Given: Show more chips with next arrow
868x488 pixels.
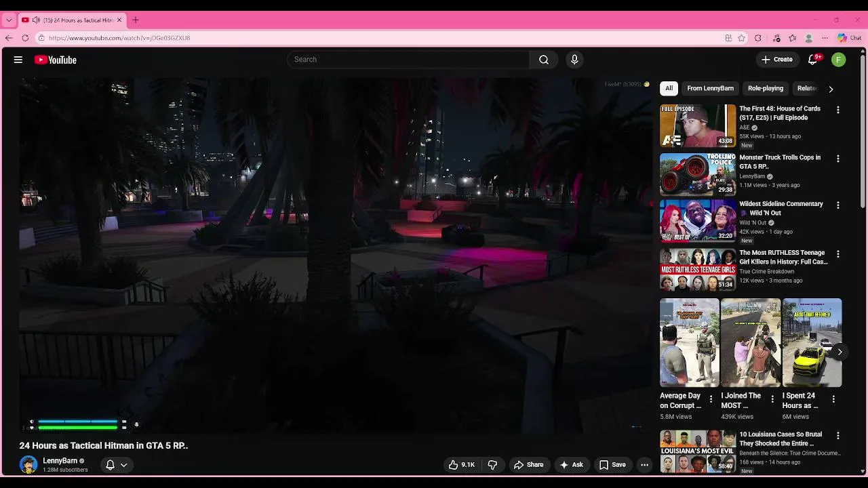Looking at the screenshot, I should pyautogui.click(x=831, y=89).
